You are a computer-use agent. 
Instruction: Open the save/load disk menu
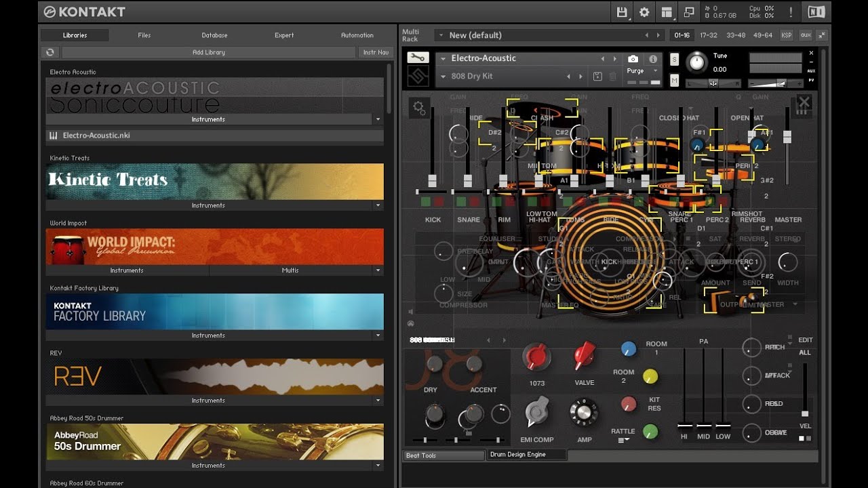tap(622, 12)
